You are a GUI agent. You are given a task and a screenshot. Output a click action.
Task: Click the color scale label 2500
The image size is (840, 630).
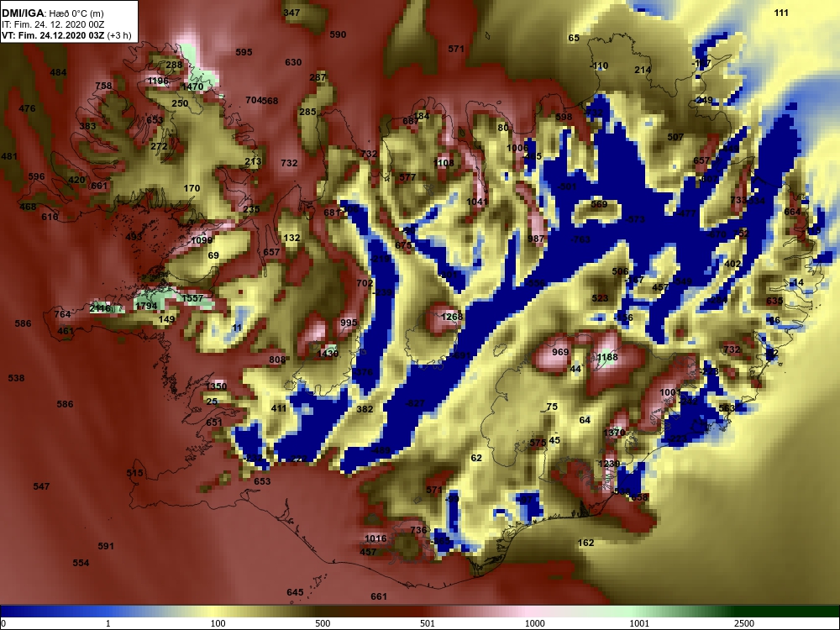click(744, 623)
